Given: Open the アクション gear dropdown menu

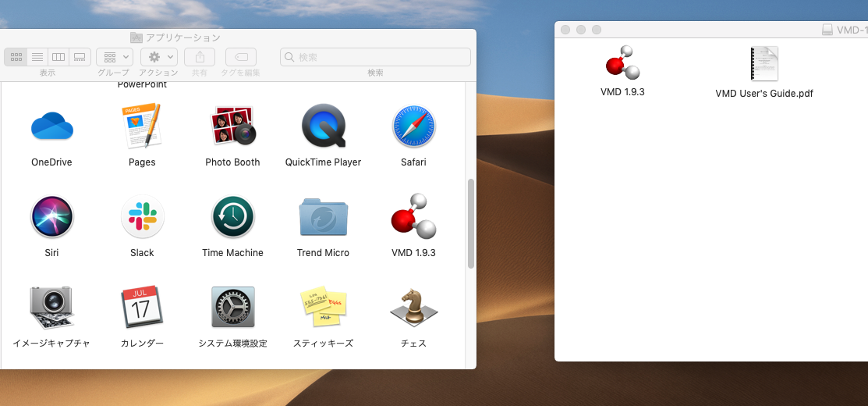Looking at the screenshot, I should pyautogui.click(x=159, y=56).
